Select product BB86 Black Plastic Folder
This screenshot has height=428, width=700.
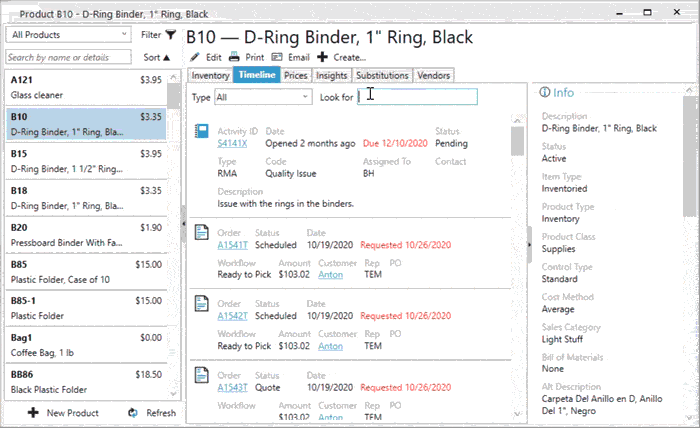(x=86, y=382)
